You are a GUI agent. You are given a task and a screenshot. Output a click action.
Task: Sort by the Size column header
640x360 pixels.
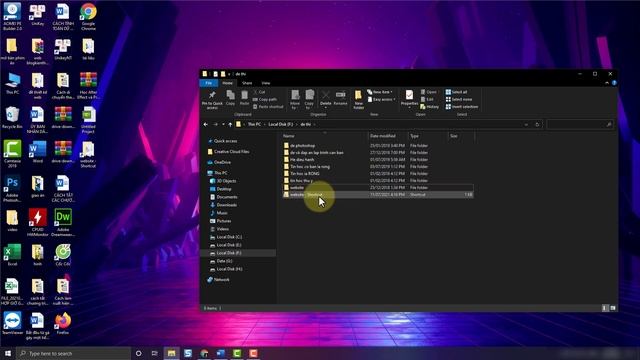461,136
